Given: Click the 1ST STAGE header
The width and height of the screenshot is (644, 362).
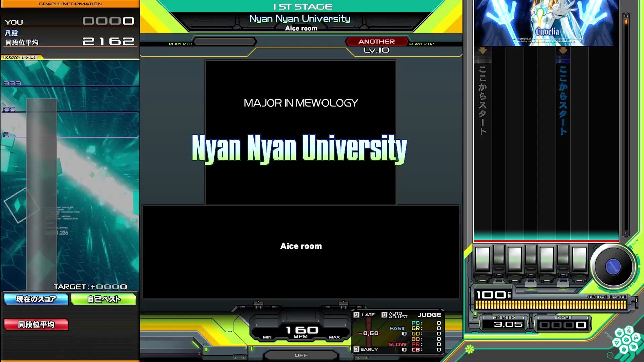Looking at the screenshot, I should [302, 7].
